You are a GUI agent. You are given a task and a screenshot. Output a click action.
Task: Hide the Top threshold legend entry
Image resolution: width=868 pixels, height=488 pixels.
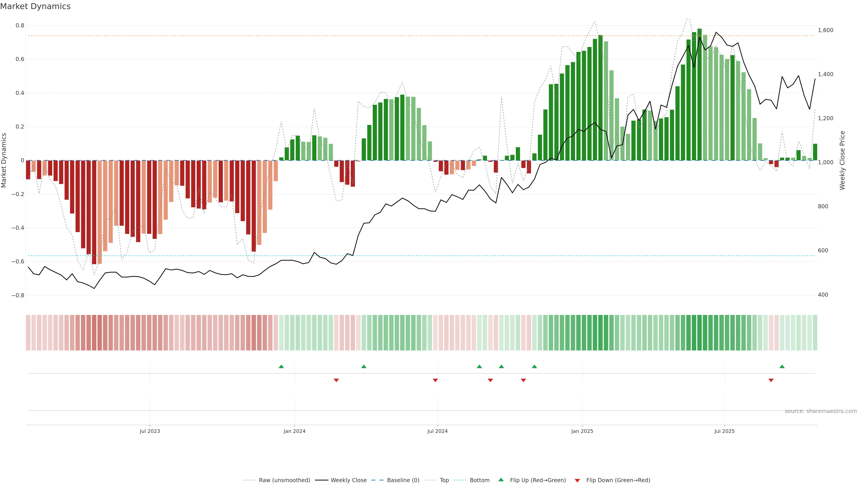[x=444, y=480]
